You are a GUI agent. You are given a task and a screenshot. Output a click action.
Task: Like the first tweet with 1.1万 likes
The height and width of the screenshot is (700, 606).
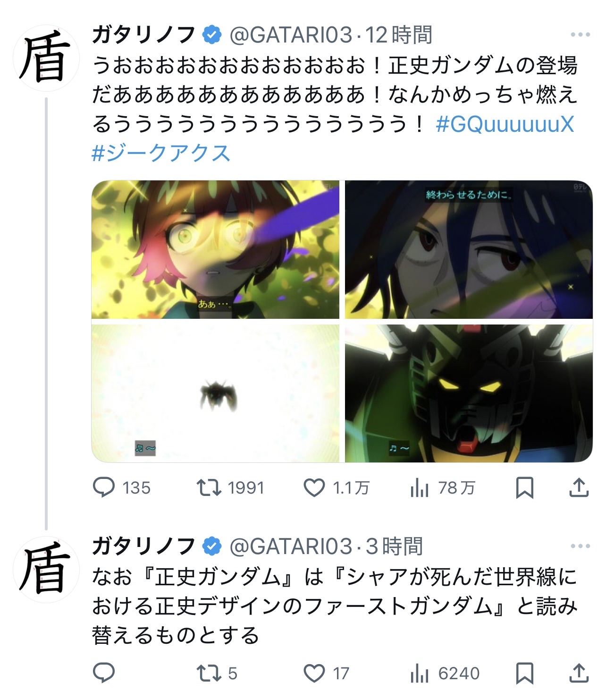click(x=336, y=487)
